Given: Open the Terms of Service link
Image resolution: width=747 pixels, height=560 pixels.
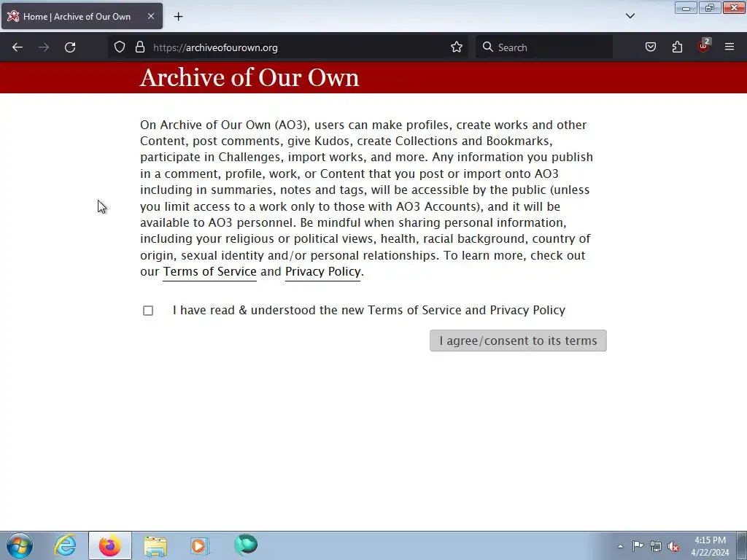Looking at the screenshot, I should 209,271.
